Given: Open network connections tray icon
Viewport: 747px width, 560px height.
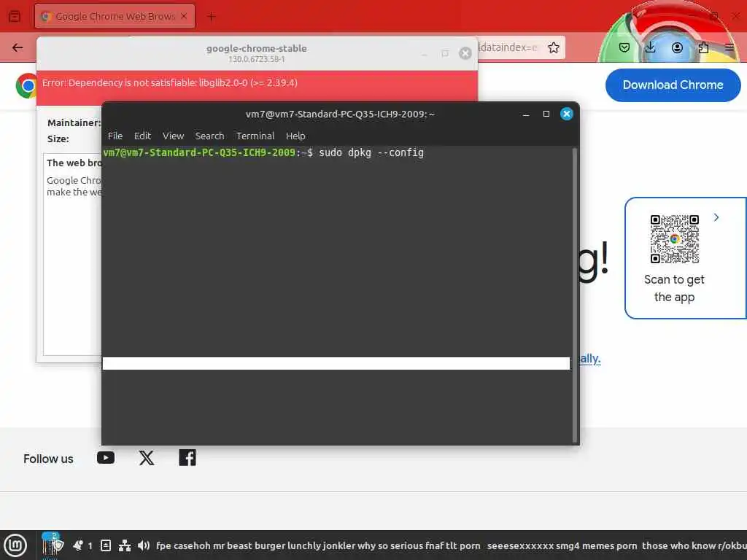Looking at the screenshot, I should pos(125,545).
